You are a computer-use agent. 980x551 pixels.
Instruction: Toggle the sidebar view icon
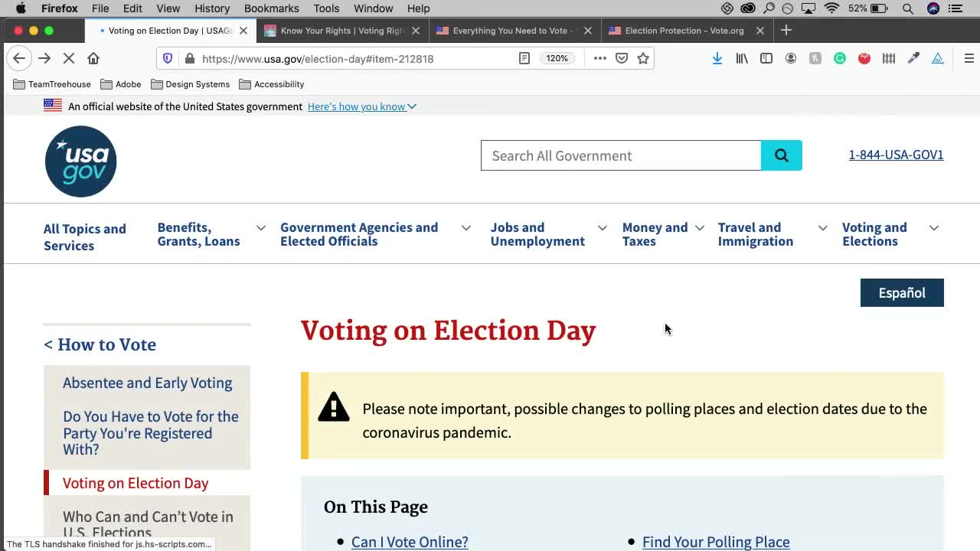click(x=766, y=58)
